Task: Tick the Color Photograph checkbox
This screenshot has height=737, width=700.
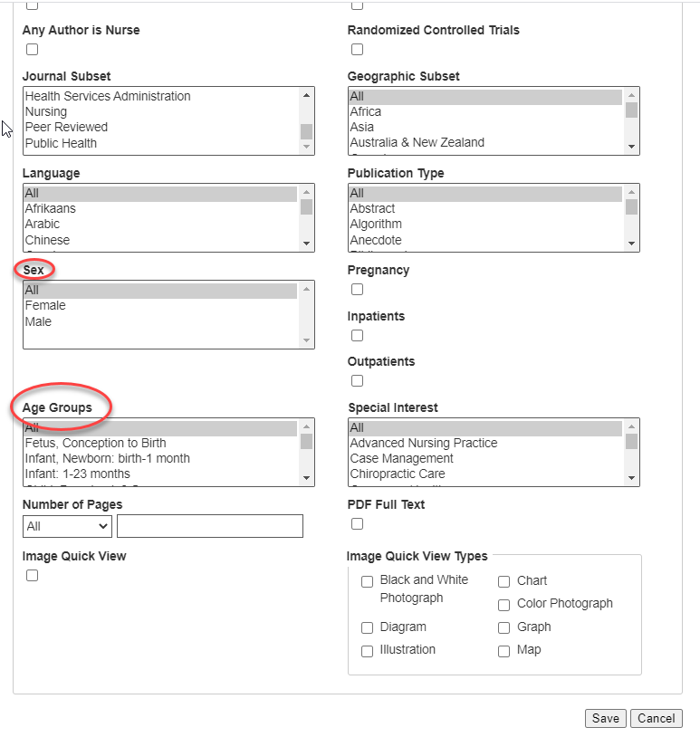Action: coord(504,605)
